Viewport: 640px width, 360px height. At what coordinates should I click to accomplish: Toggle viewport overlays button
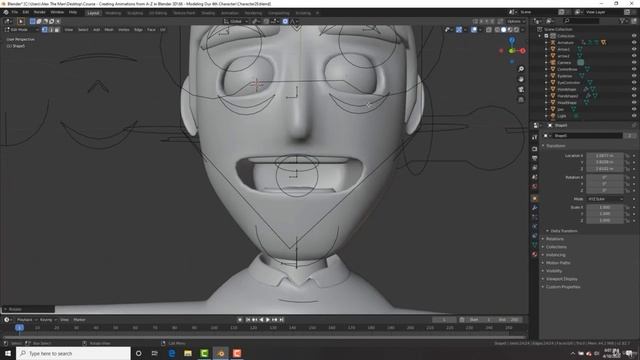[x=474, y=29]
